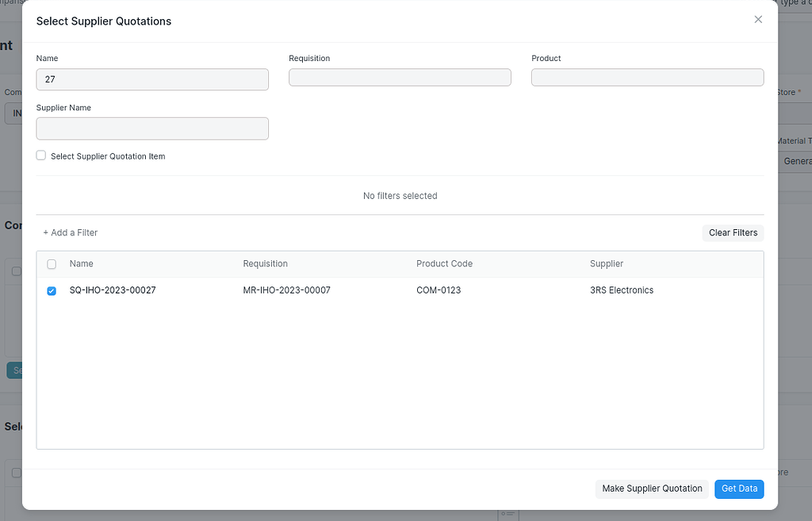
Task: Click the MR-IHO-2023-00007 requisition cell
Action: tap(285, 290)
